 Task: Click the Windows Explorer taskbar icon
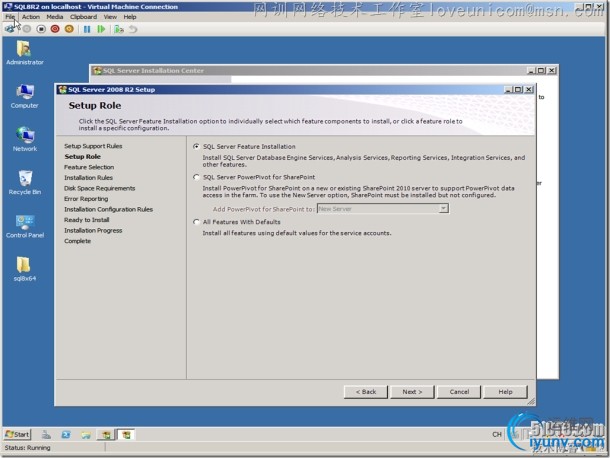86,435
